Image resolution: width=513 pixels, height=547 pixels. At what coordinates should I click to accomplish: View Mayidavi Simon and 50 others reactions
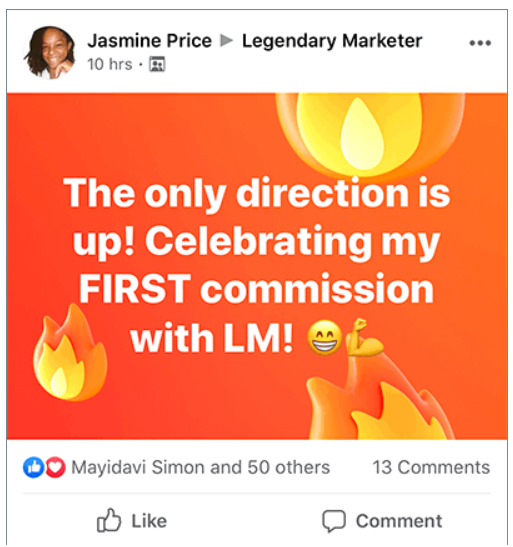point(201,467)
